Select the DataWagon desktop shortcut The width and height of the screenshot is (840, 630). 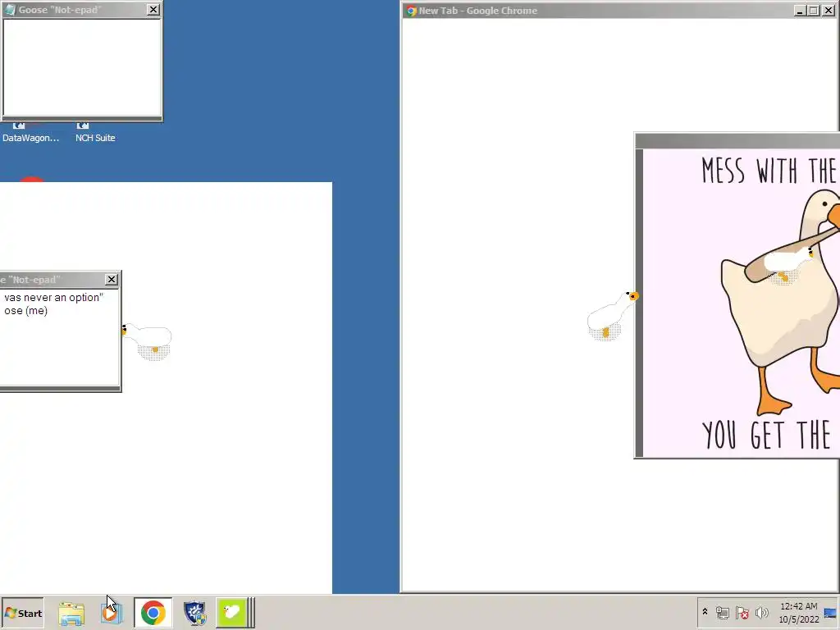coord(30,133)
